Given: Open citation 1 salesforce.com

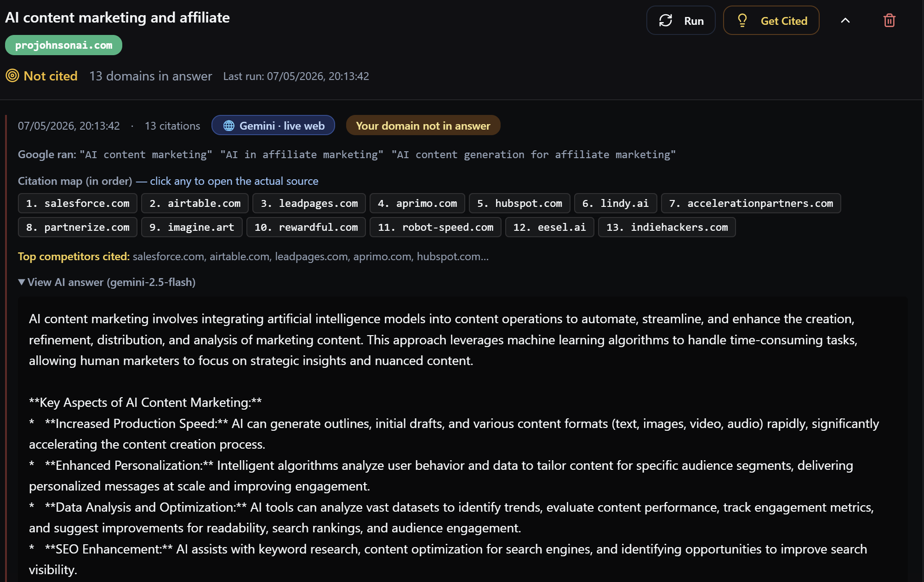Looking at the screenshot, I should [78, 203].
